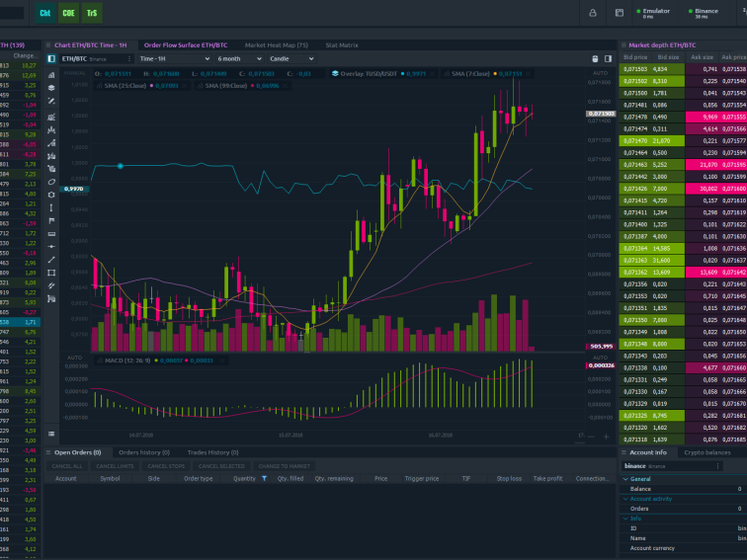Click the Emulator connection status
Viewport: 747px width, 560px height.
(x=653, y=13)
